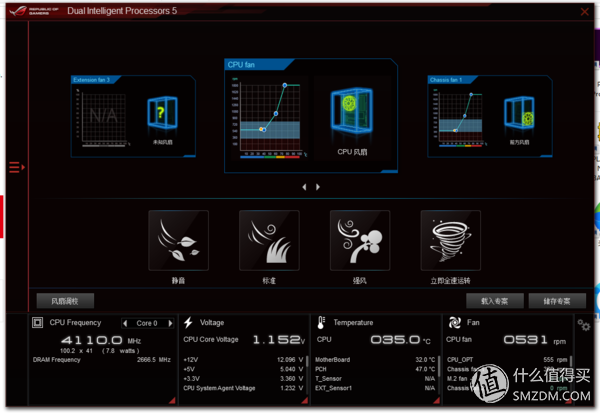Click the middle point on CPU fan curve
Screen dimensions: 600x413
[x=276, y=114]
